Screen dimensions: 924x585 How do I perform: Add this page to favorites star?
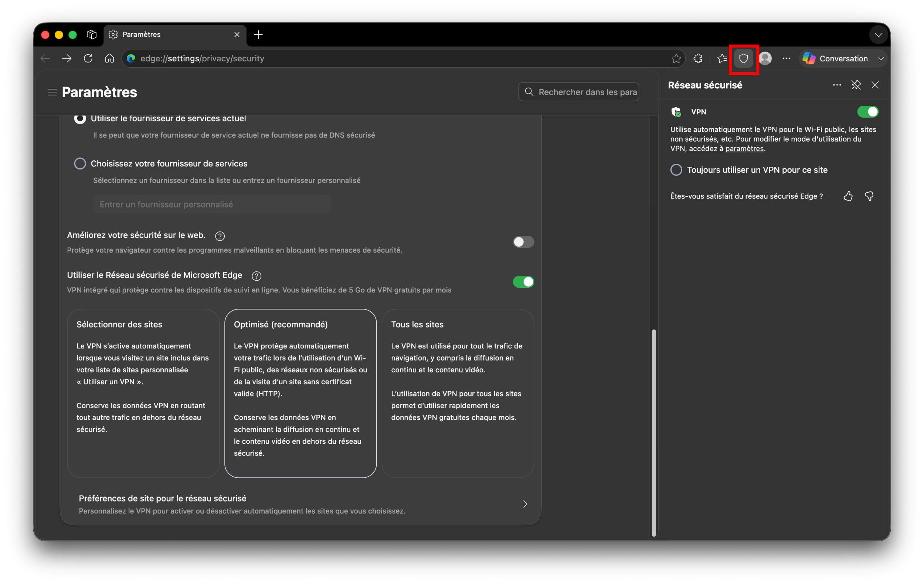pyautogui.click(x=676, y=58)
